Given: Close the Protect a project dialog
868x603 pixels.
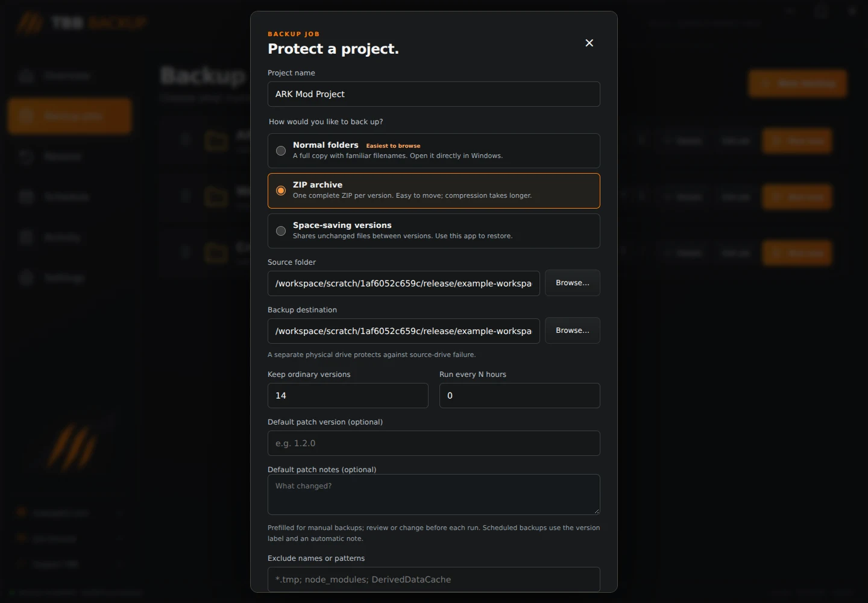Looking at the screenshot, I should point(590,43).
